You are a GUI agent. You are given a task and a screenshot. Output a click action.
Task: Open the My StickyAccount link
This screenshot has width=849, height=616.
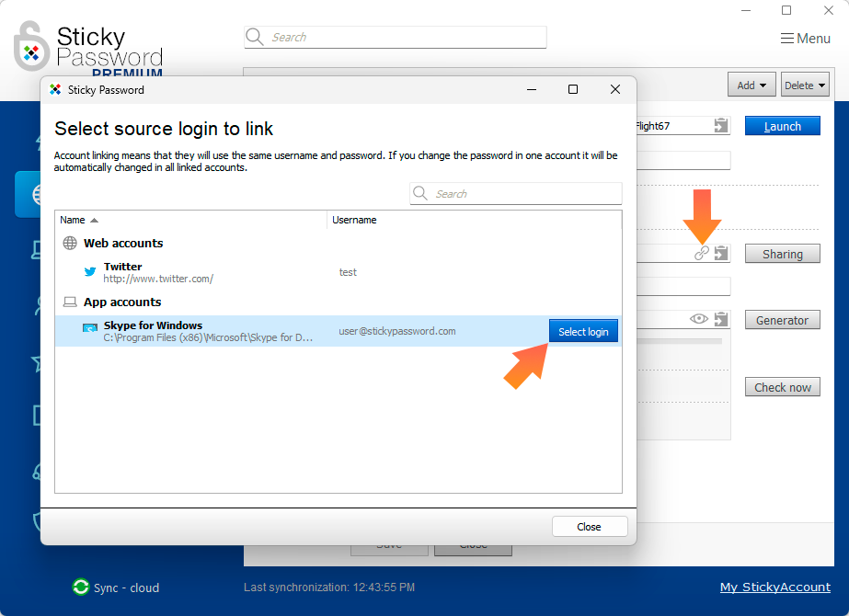pos(774,587)
